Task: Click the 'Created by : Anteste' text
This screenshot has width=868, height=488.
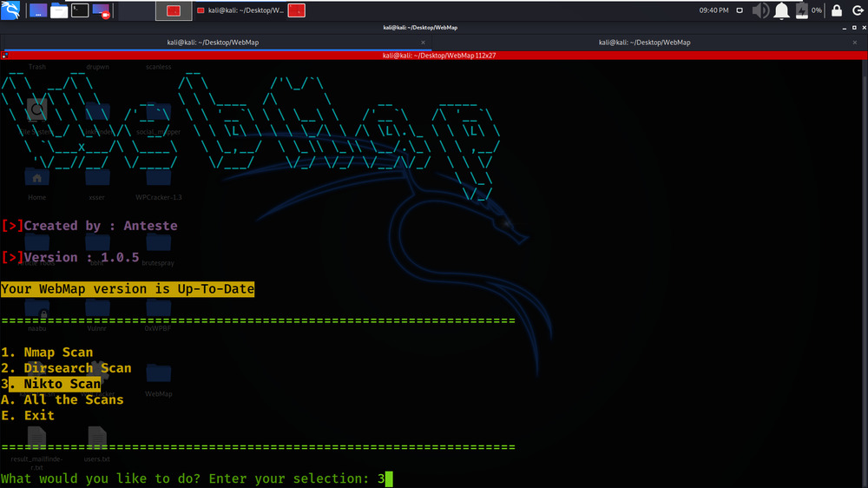Action: click(x=101, y=226)
